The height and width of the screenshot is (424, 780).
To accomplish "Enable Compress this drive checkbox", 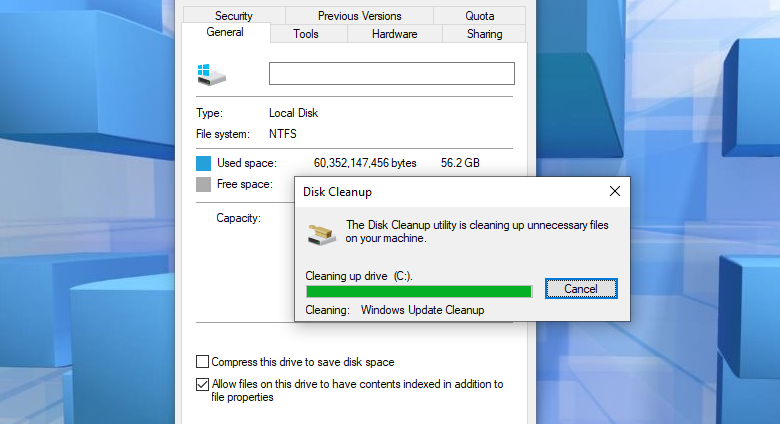I will click(x=202, y=361).
